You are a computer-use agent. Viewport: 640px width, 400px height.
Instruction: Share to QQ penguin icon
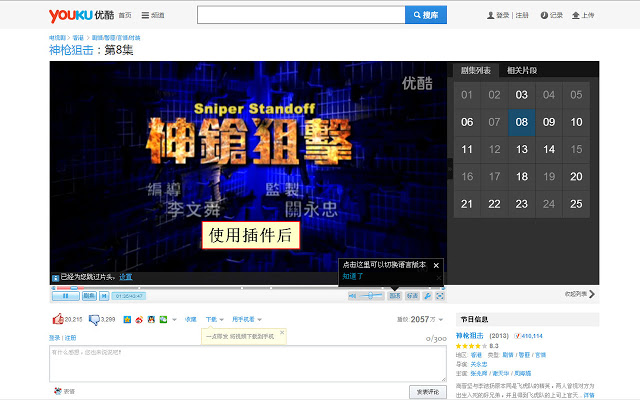[x=151, y=320]
